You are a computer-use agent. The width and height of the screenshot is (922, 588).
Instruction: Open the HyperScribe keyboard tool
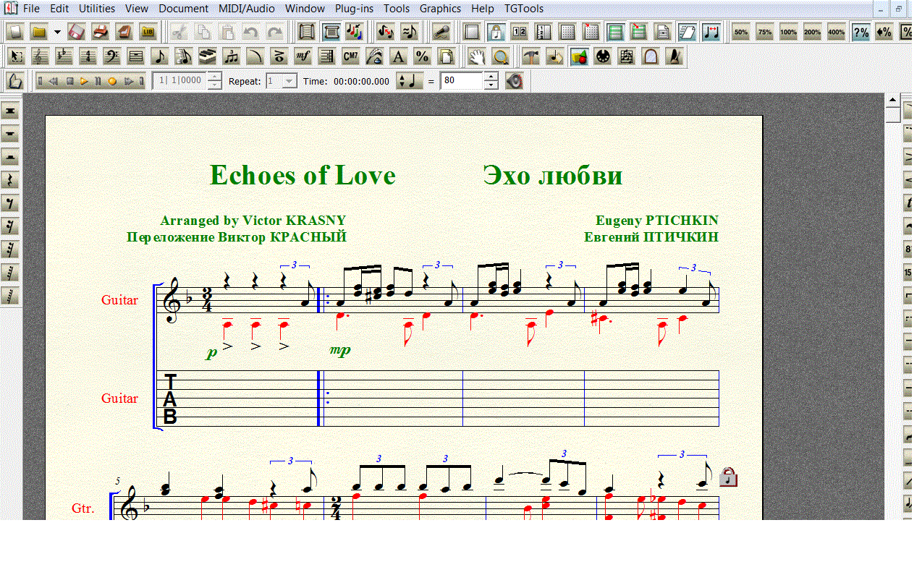pyautogui.click(x=208, y=56)
